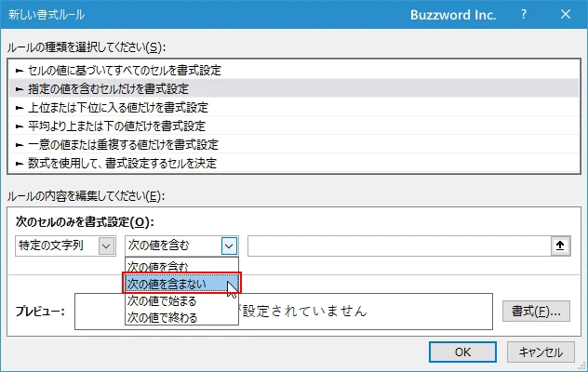588x372 pixels.
Task: Confirm with the OK button
Action: (462, 352)
